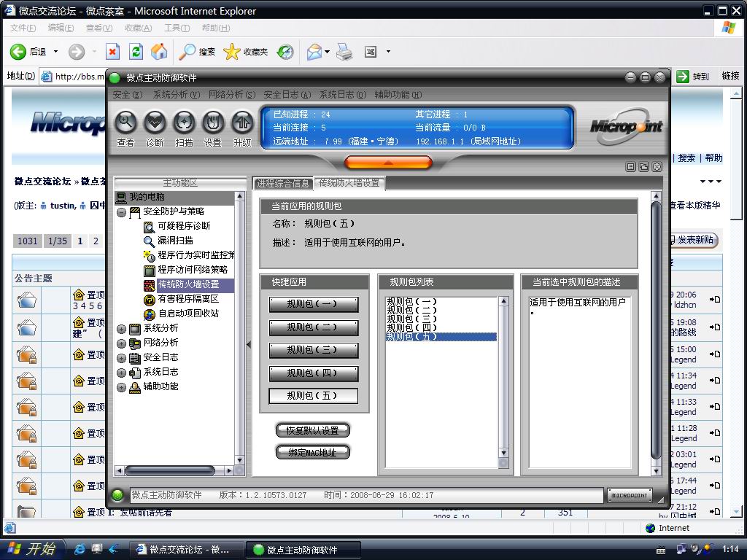Click the IE Back button
The width and height of the screenshot is (747, 560).
point(28,52)
